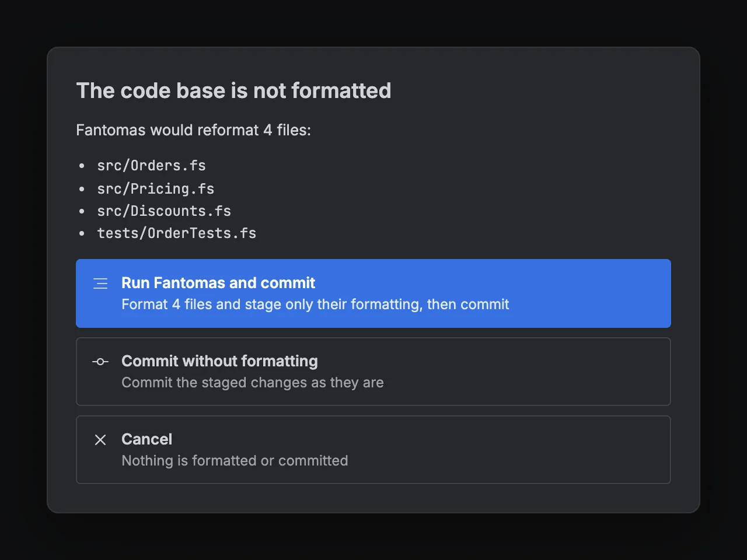Click src/Pricing.fs in the file list
Viewport: 747px width, 560px height.
(156, 188)
